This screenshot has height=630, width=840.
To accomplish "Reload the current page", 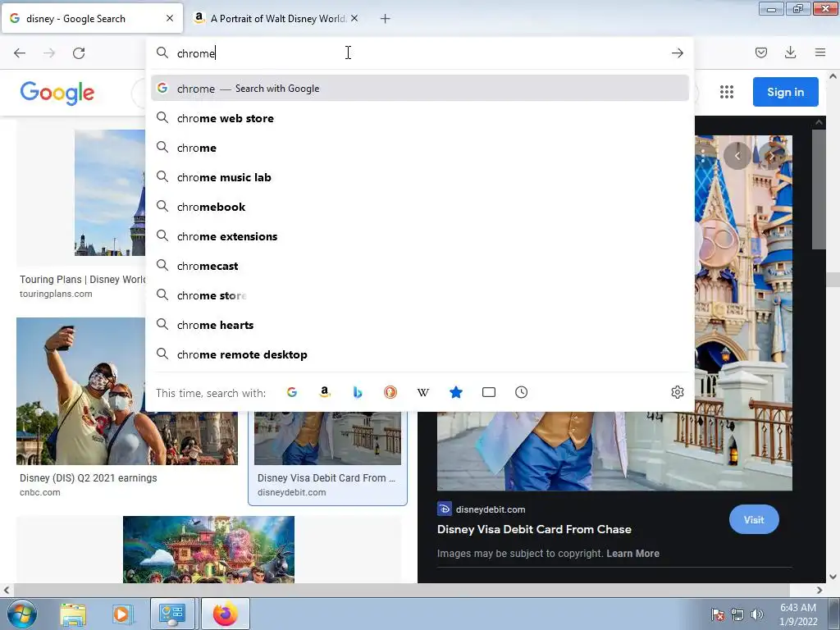I will pos(79,52).
